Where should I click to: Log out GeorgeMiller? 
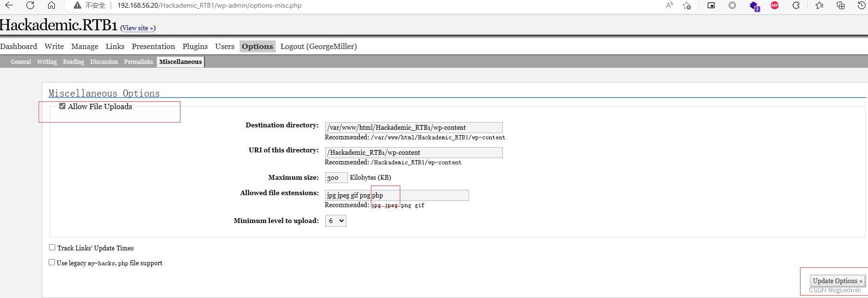(x=319, y=46)
